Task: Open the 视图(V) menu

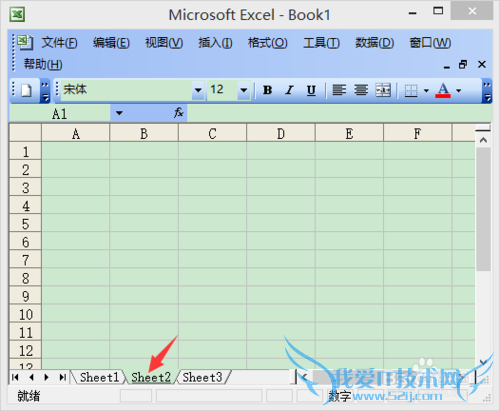Action: pyautogui.click(x=164, y=43)
